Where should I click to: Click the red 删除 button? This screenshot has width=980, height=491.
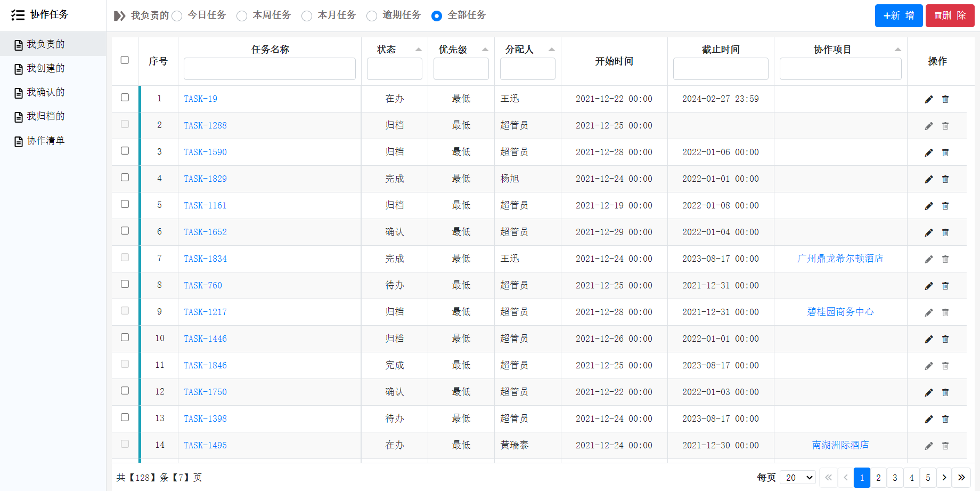(x=950, y=15)
